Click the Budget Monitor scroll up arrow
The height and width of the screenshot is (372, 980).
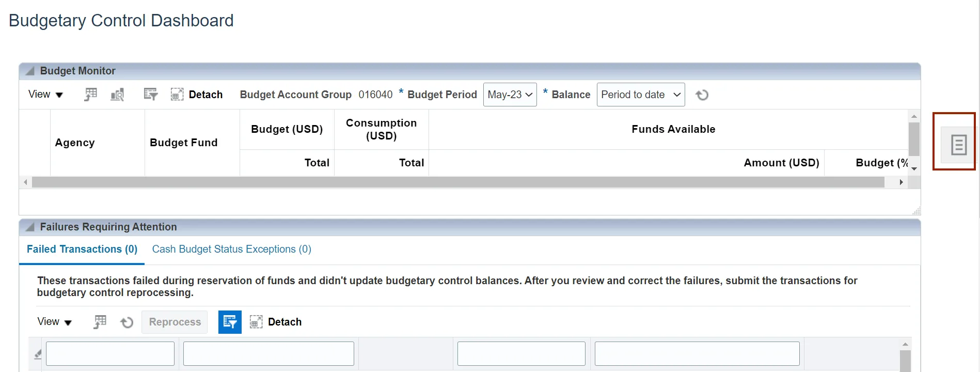(x=914, y=116)
